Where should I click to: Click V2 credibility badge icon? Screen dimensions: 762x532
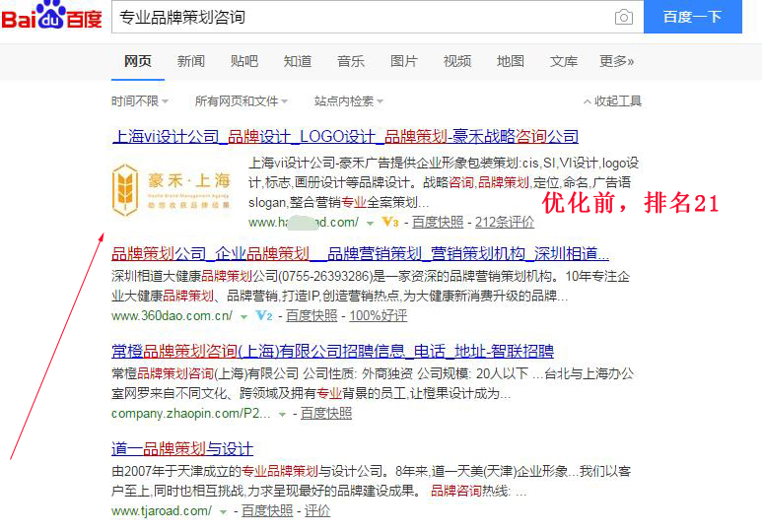(264, 316)
